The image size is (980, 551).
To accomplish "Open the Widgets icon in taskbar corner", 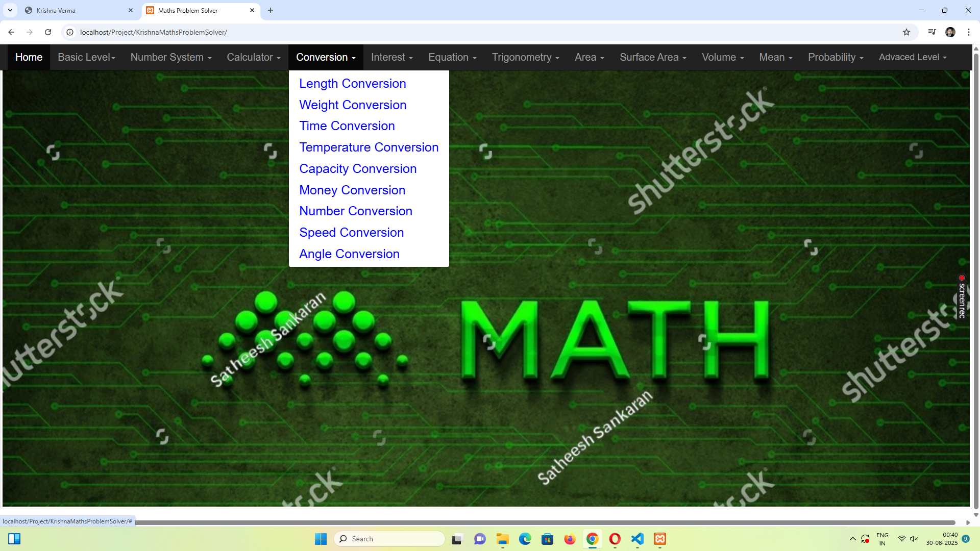I will click(x=14, y=539).
